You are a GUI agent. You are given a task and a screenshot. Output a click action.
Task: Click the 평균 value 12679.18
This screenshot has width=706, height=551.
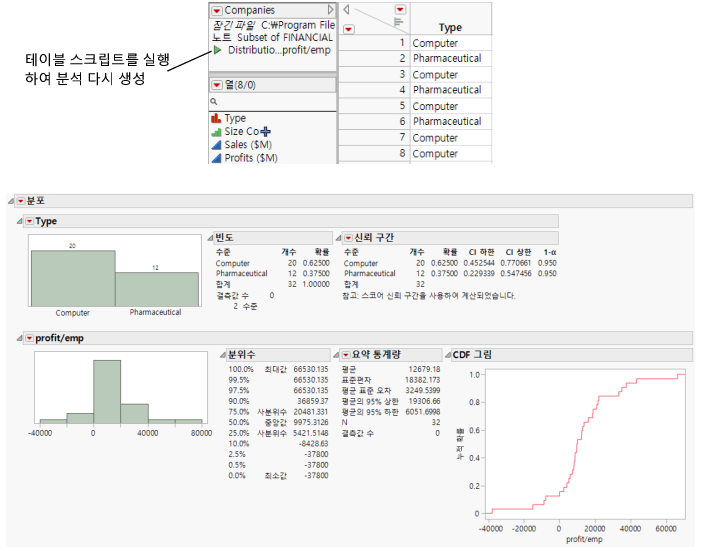point(424,369)
